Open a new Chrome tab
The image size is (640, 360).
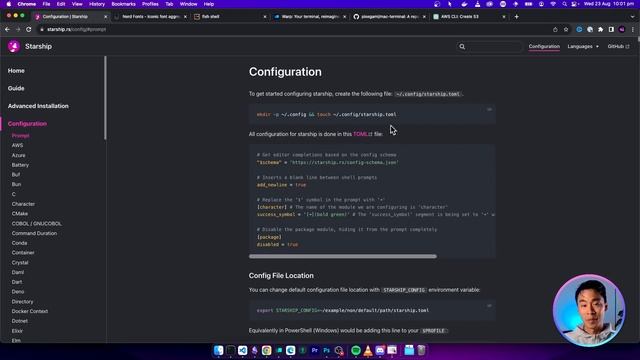516,17
